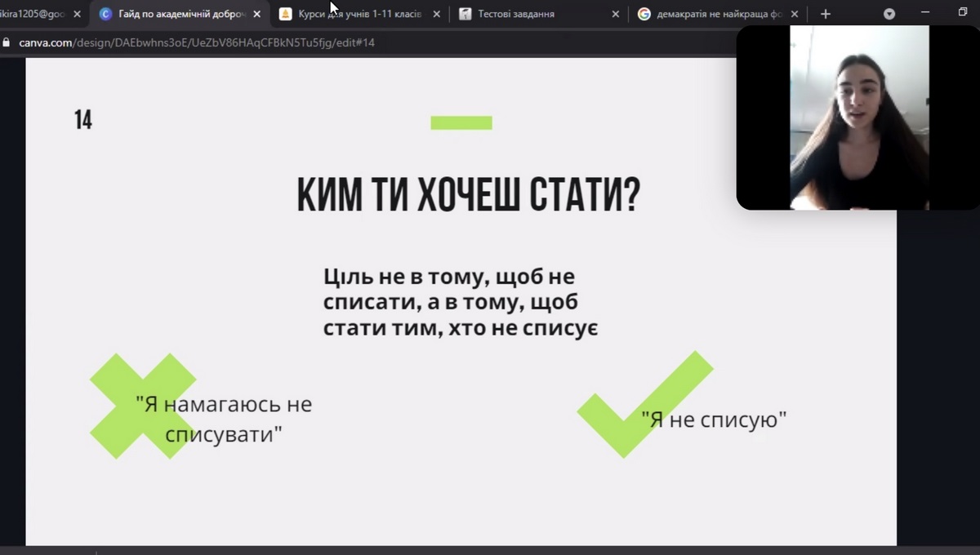Open a new browser tab
The image size is (980, 555).
coord(826,14)
